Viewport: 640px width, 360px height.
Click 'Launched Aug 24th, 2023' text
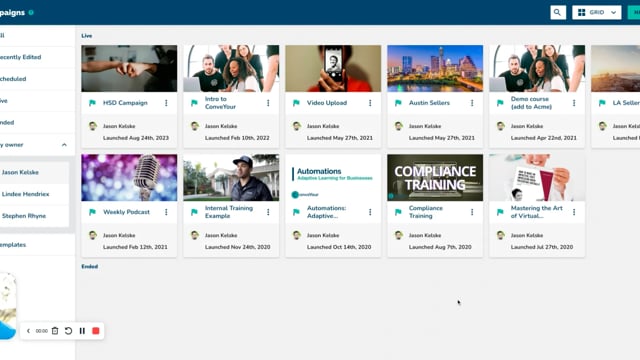pyautogui.click(x=136, y=138)
